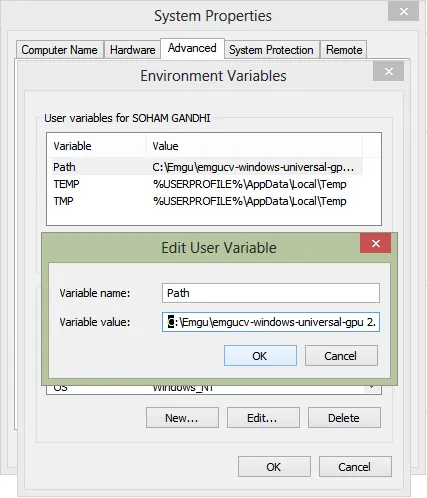Screen dimensions: 427x498
Task: Click Cancel at the bottom of Environment Variables
Action: 355,467
